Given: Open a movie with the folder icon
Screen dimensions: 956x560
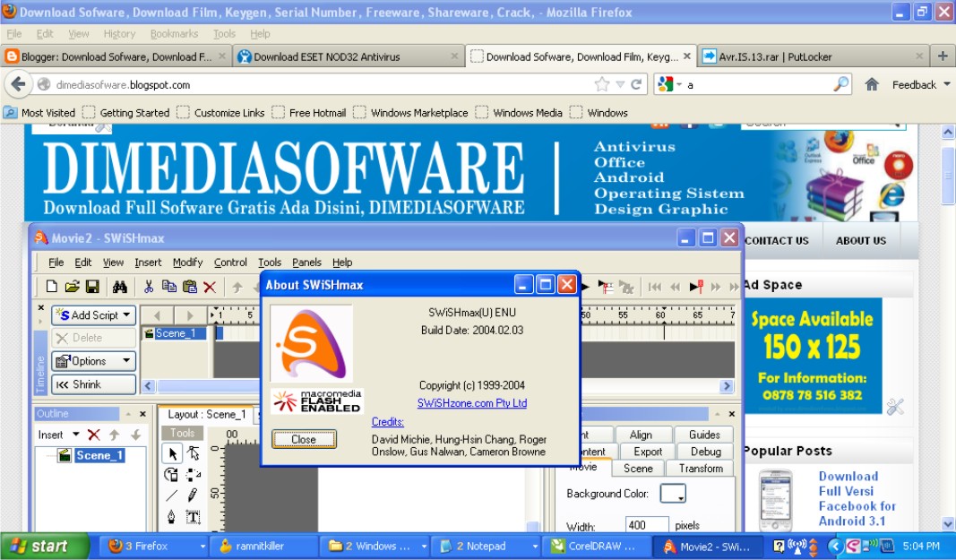Looking at the screenshot, I should pyautogui.click(x=72, y=286).
